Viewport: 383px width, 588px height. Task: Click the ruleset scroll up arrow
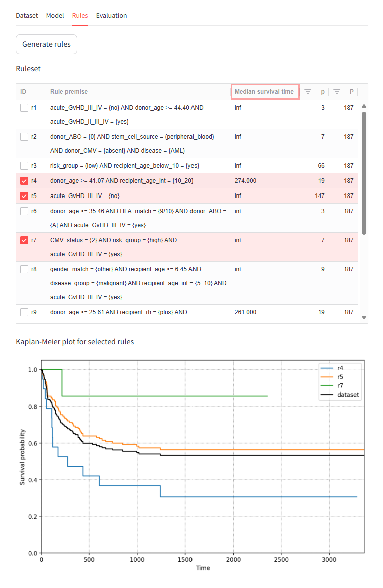coord(364,106)
